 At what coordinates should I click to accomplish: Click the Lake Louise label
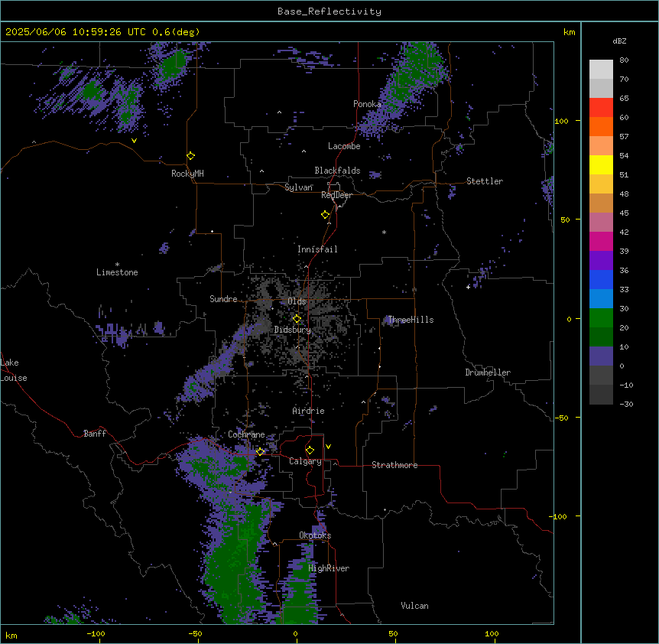coord(14,370)
